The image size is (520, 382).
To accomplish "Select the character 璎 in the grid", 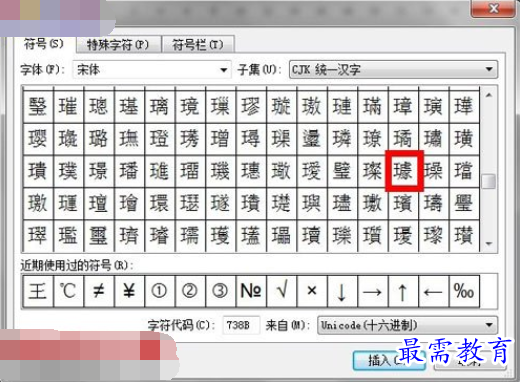I will (37, 138).
